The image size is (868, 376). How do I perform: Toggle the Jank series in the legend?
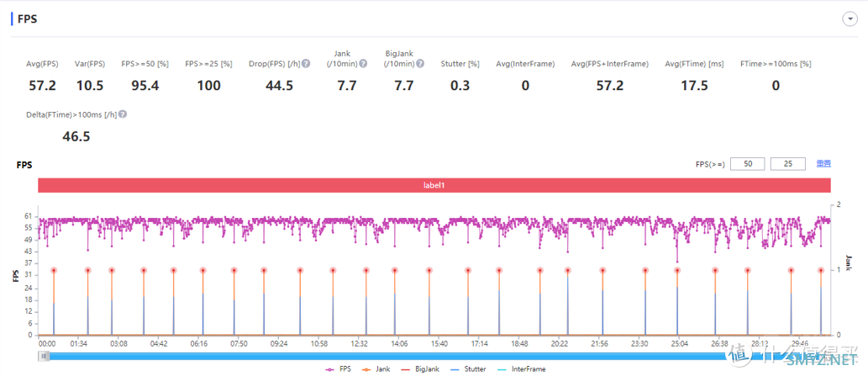[375, 368]
